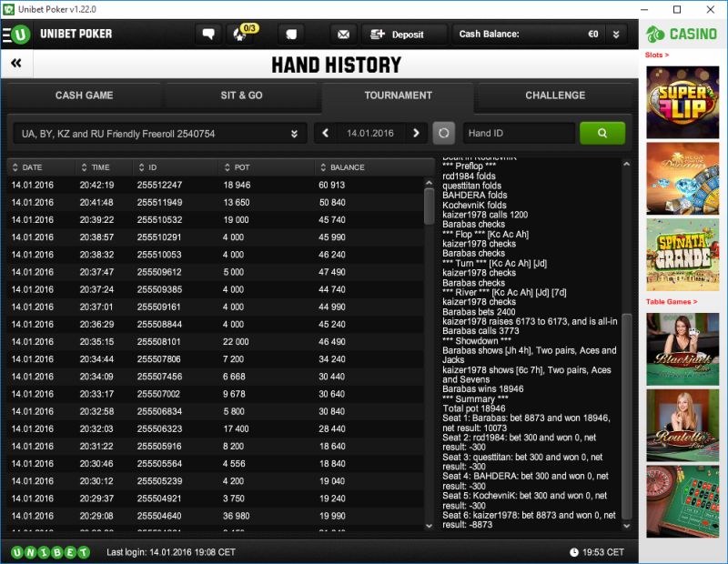The width and height of the screenshot is (728, 564).
Task: Go to previous date arrow
Action: [326, 133]
